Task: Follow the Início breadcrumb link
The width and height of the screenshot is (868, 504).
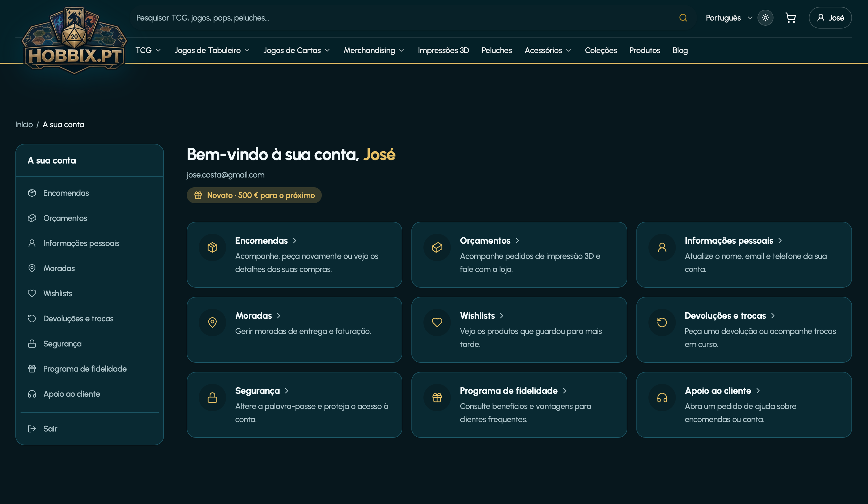Action: tap(24, 125)
